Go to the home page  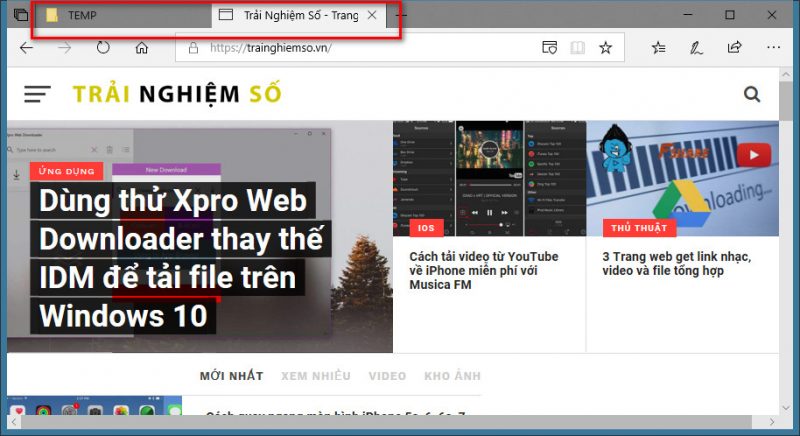[x=141, y=48]
